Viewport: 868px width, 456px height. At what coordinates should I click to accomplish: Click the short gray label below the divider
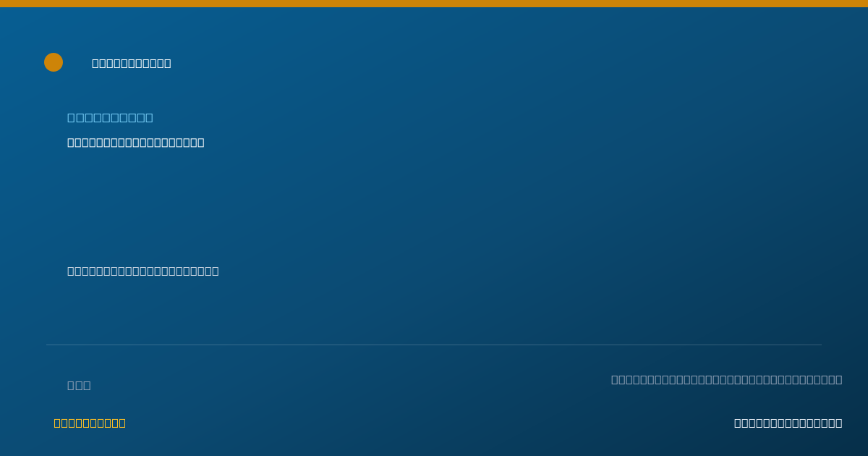pos(79,385)
